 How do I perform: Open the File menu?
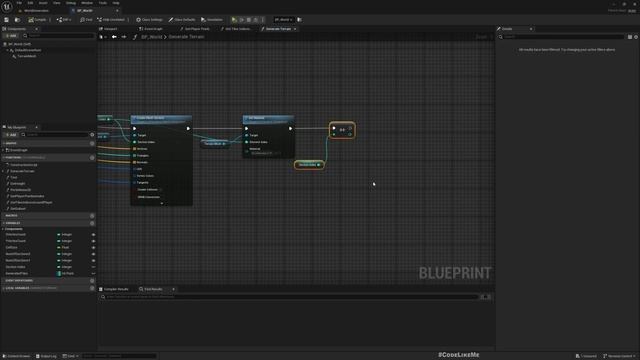(x=19, y=3)
